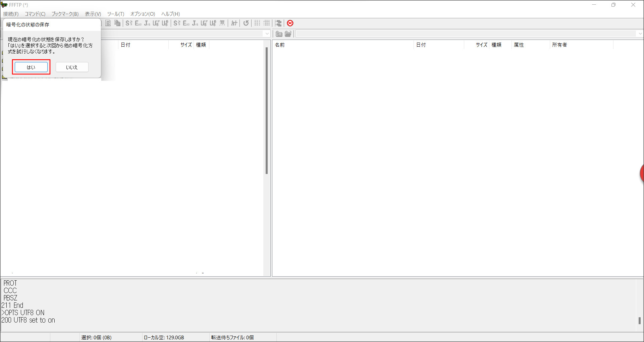
Task: Click the refresh file list icon
Action: (x=246, y=23)
